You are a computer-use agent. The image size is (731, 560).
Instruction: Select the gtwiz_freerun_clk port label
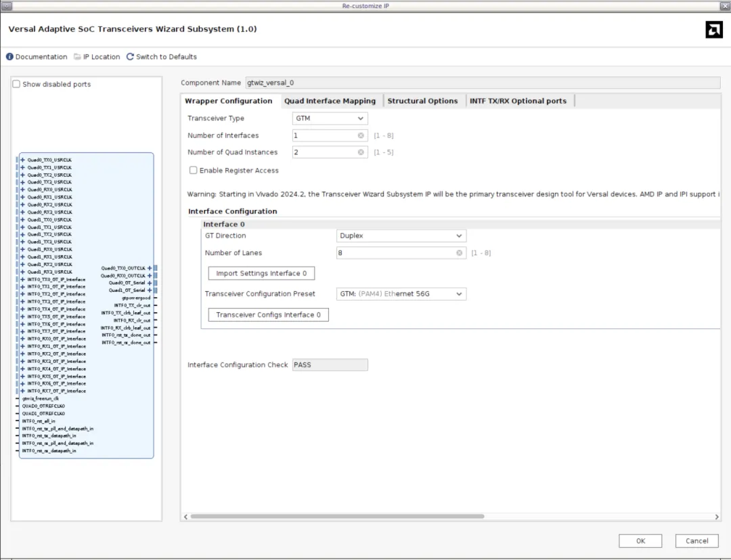41,399
